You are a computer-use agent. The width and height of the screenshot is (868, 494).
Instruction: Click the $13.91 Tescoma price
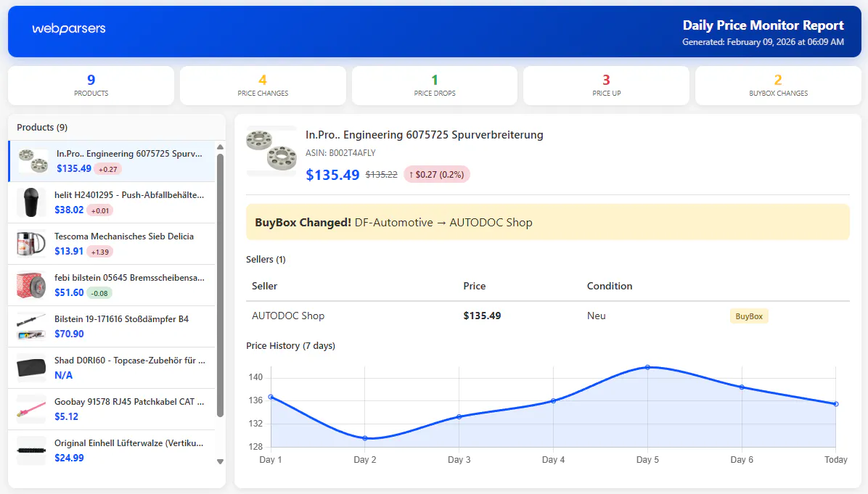(x=69, y=251)
